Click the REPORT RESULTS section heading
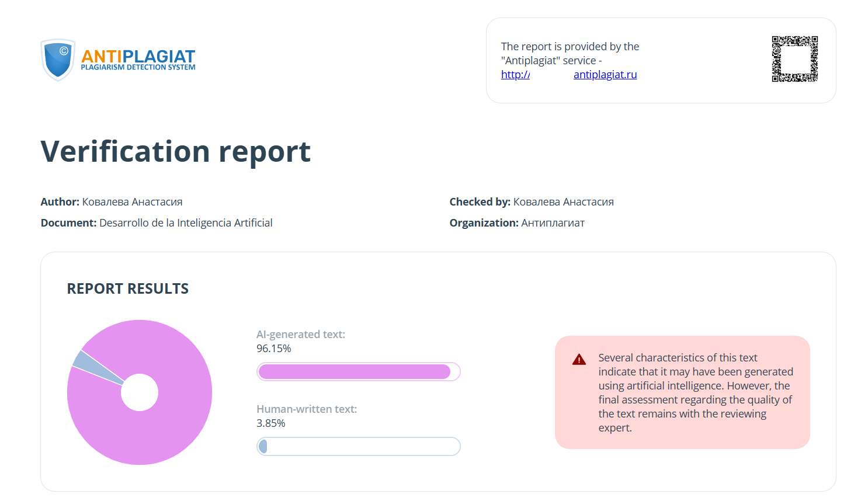This screenshot has height=501, width=868. coord(128,288)
